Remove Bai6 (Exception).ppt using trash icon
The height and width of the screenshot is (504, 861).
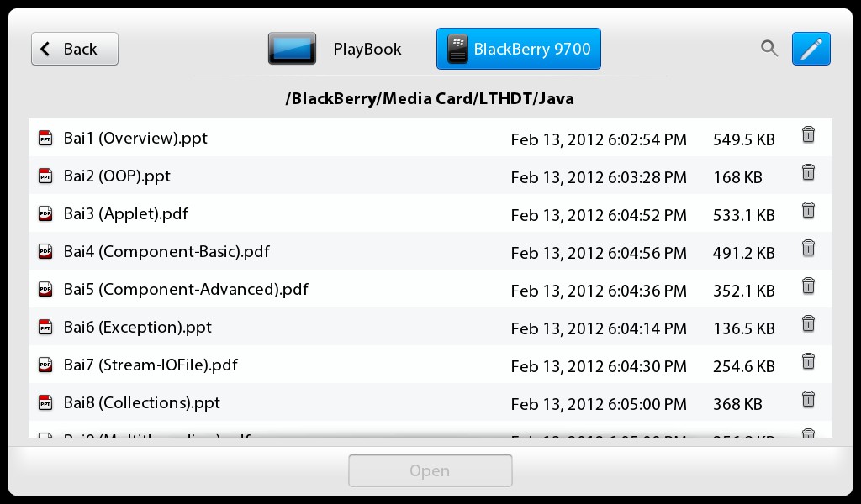point(808,323)
